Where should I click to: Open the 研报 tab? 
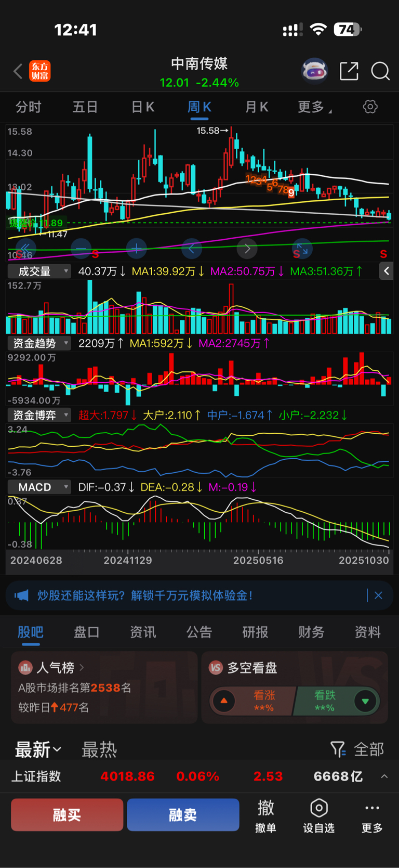click(255, 632)
